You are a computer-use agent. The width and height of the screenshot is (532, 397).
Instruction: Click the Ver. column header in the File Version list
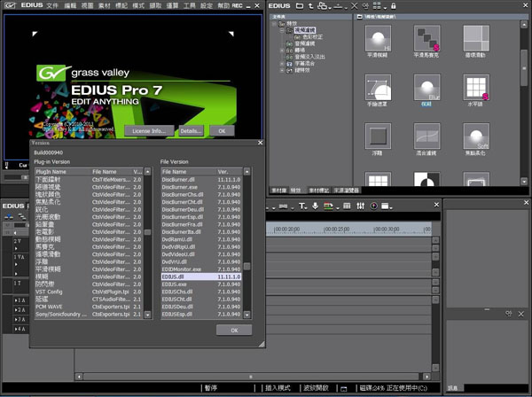(x=229, y=172)
